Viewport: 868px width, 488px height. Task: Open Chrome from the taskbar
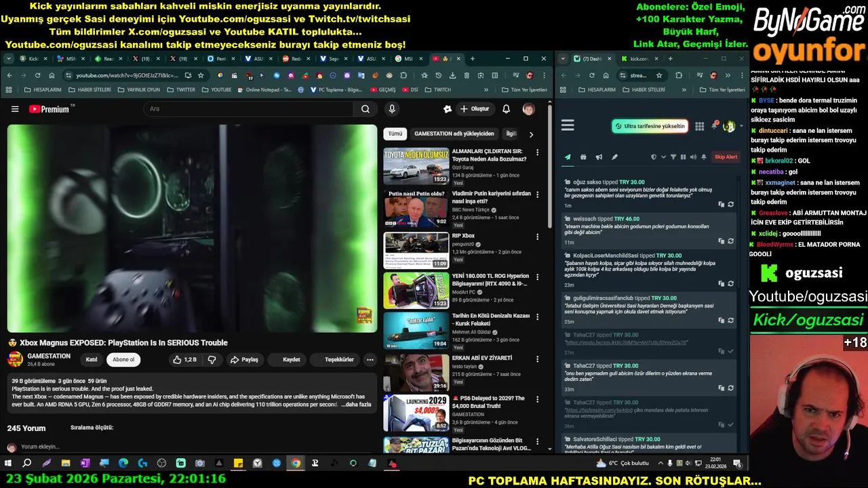(x=296, y=464)
